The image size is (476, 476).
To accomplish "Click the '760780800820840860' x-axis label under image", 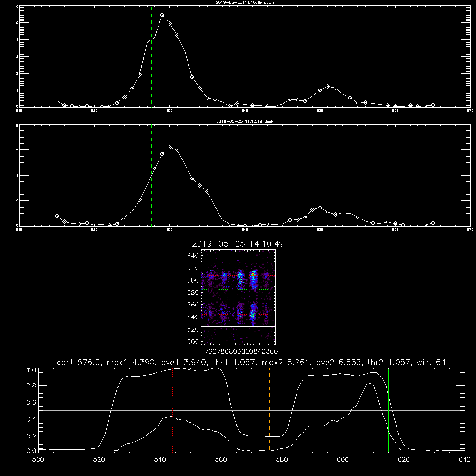I will coord(241,351).
